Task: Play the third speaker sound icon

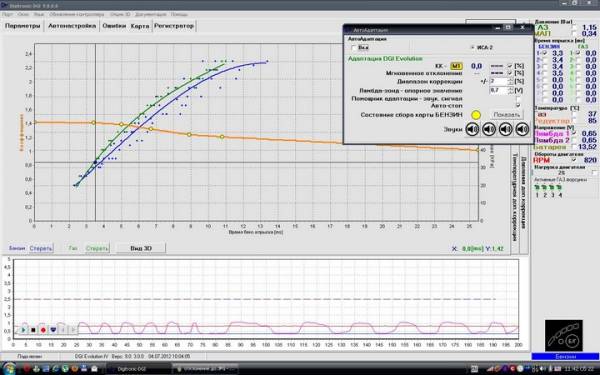Action: (x=505, y=129)
